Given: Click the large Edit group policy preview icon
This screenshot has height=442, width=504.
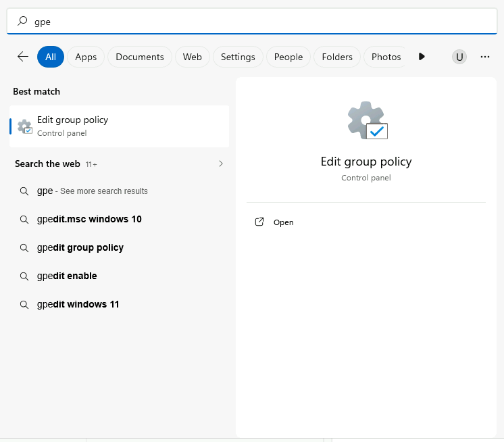Looking at the screenshot, I should [368, 120].
